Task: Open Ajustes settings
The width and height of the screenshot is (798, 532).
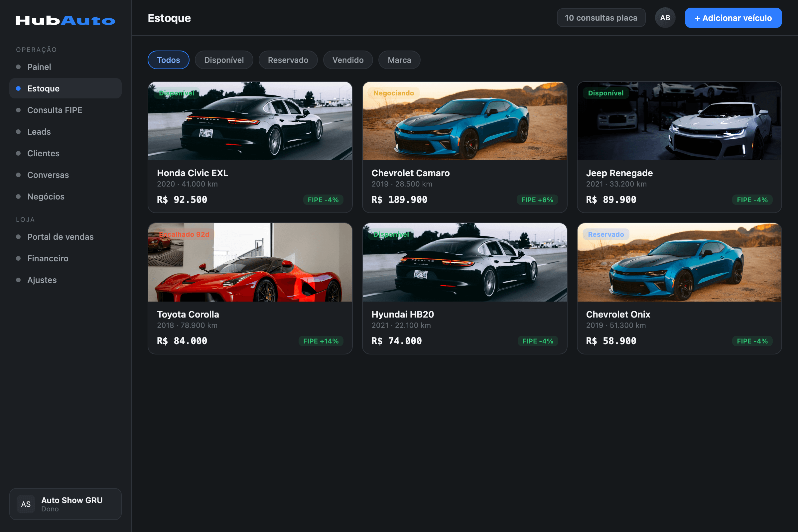Action: (x=66, y=280)
